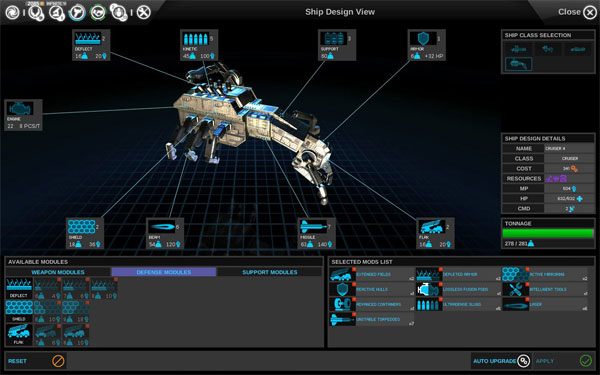This screenshot has width=600, height=375.
Task: Select Active Armoring in selected mods
Action: (545, 274)
